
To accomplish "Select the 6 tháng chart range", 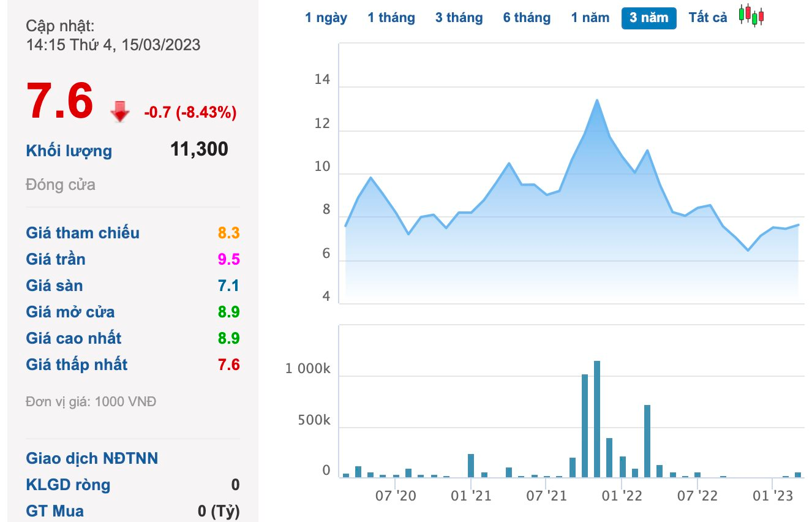I will (527, 18).
